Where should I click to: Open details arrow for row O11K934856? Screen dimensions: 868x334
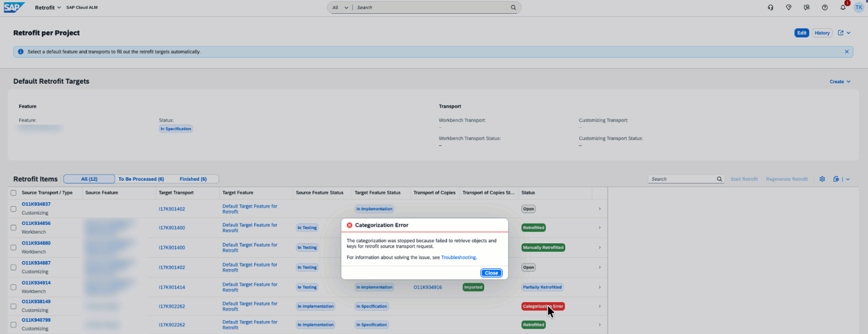600,228
